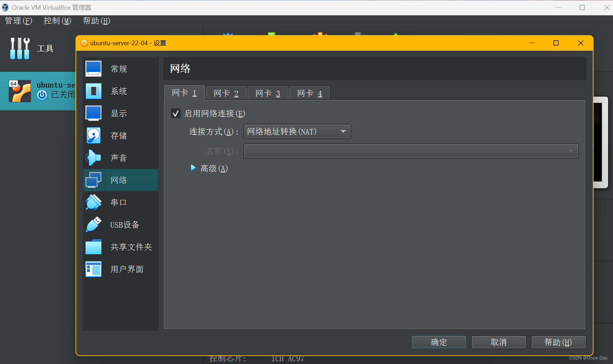Select 显示 label in settings list

tap(119, 113)
